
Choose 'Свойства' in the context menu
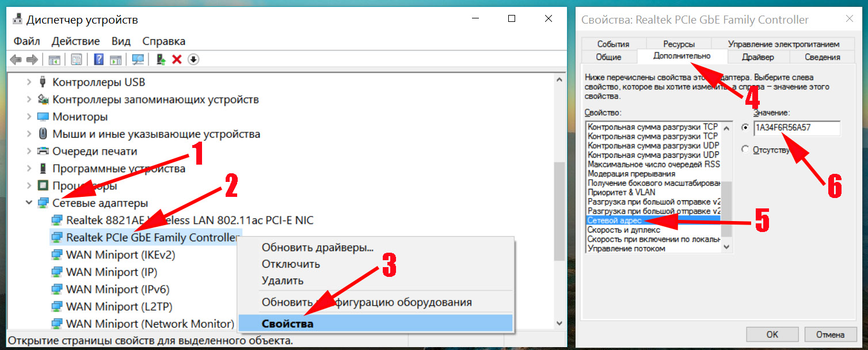point(287,324)
